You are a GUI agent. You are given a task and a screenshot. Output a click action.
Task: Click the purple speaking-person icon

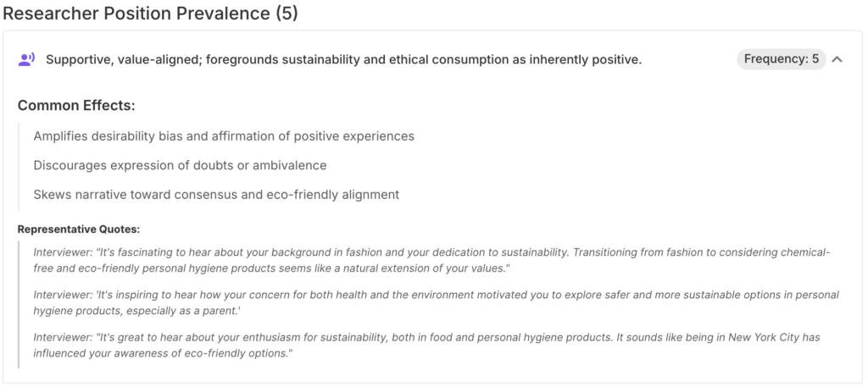(26, 59)
